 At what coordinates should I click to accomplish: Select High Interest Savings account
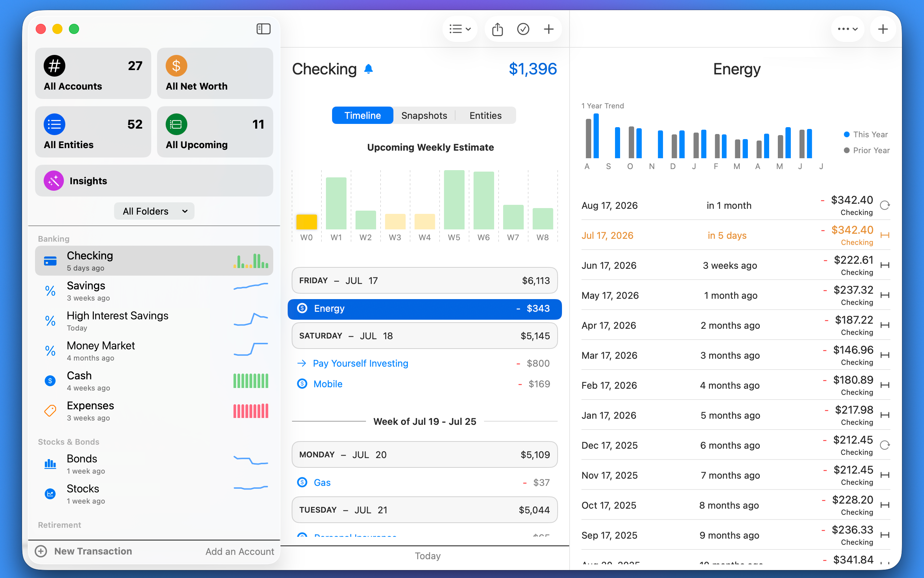tap(154, 321)
